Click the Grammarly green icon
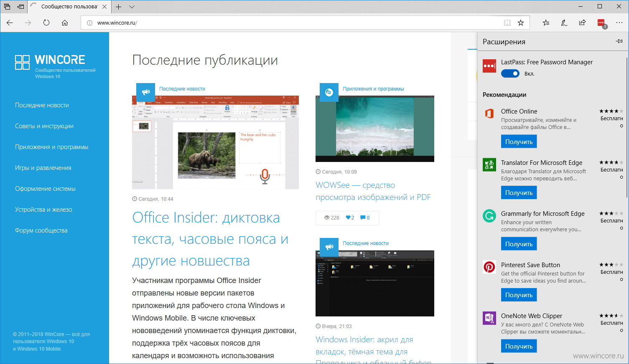Image resolution: width=629 pixels, height=364 pixels. click(x=489, y=216)
